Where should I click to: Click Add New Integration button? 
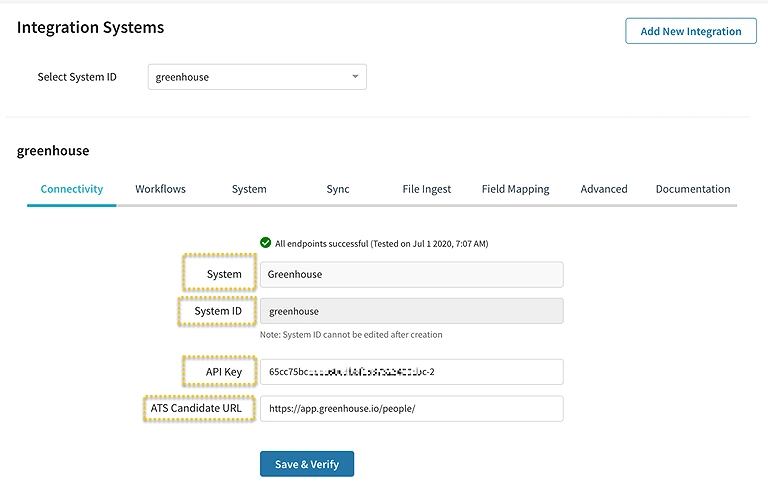pyautogui.click(x=691, y=31)
